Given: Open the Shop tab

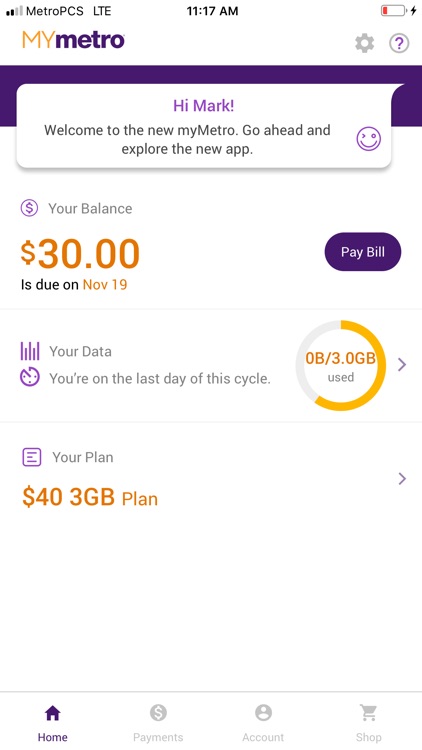Looking at the screenshot, I should coord(368,723).
